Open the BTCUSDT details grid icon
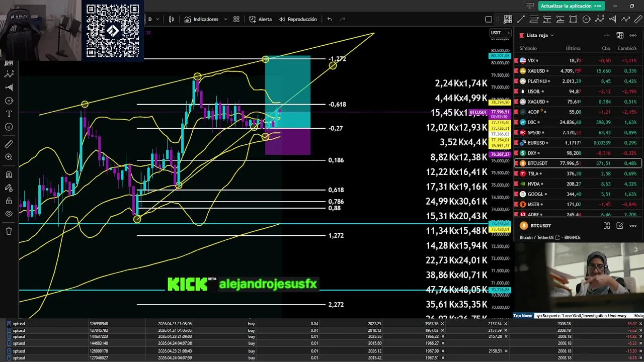The width and height of the screenshot is (644, 362). point(607,226)
